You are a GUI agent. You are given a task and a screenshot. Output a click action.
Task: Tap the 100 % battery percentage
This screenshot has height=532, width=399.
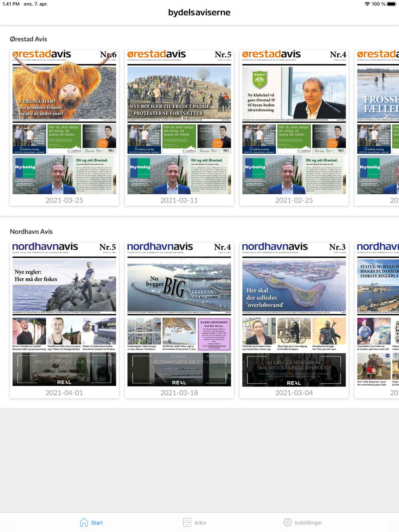click(x=378, y=4)
